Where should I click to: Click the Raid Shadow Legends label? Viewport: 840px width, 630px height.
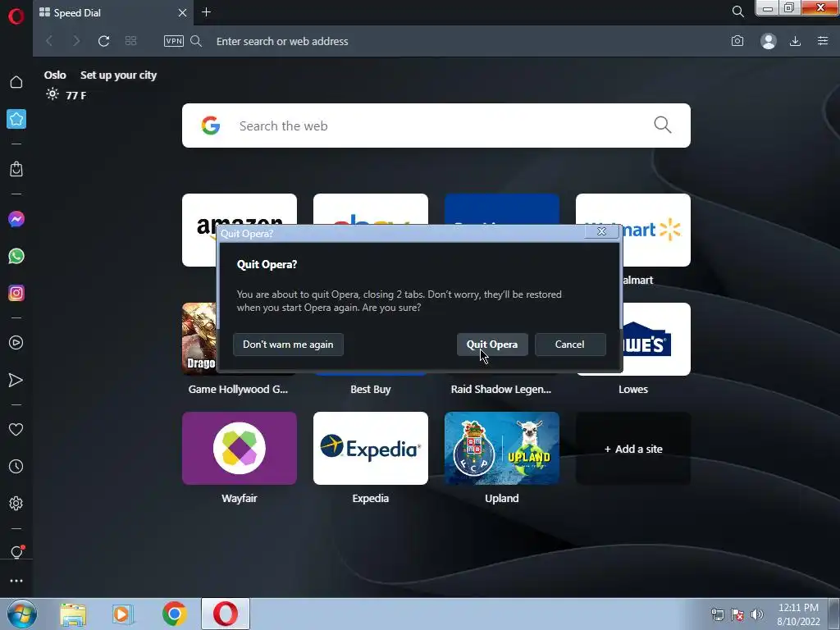pos(501,390)
